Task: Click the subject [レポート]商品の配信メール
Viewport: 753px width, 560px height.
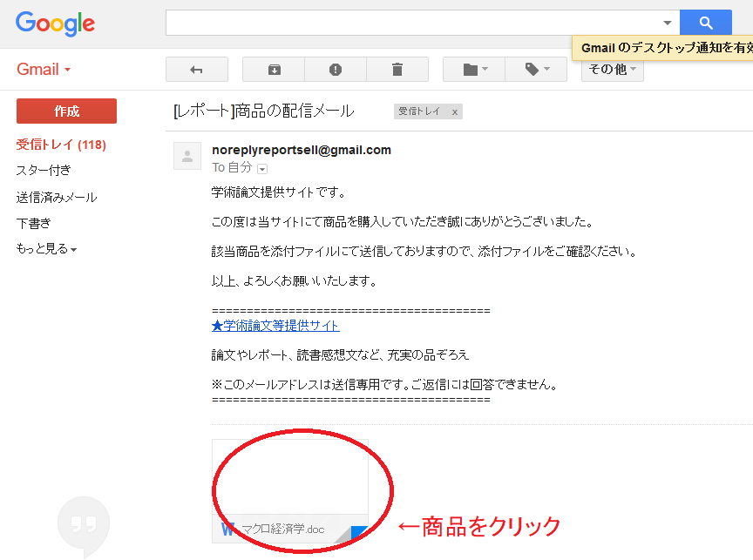Action: tap(264, 111)
